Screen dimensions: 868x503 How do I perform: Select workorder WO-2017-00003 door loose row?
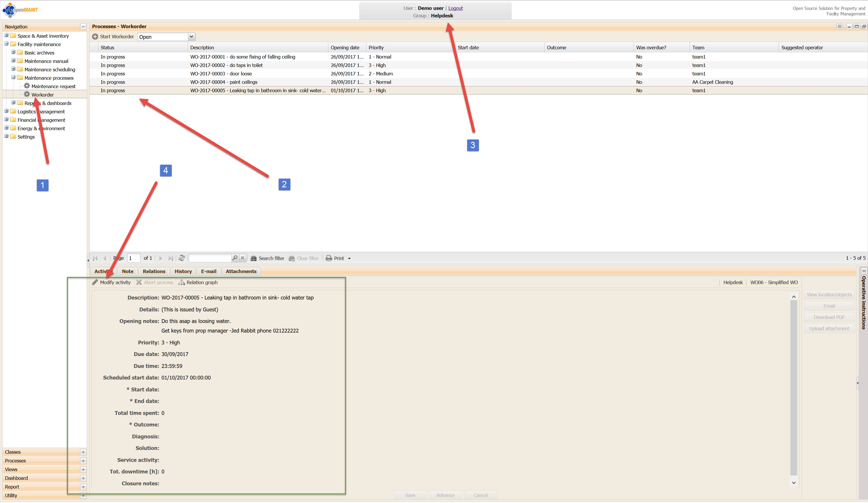pos(220,74)
